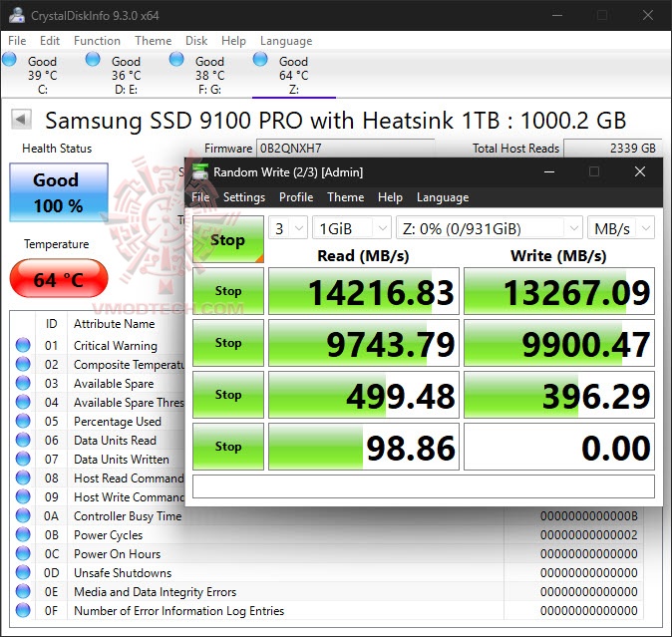Image resolution: width=672 pixels, height=637 pixels.
Task: Open target drive dropdown Z: 0% (0/931GiB)
Action: (x=489, y=228)
